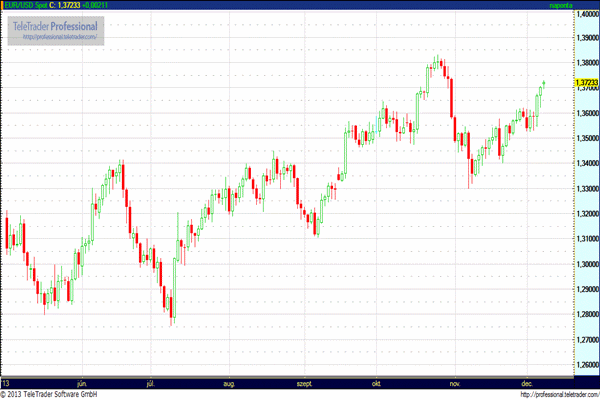Screen dimensions: 600x400
Task: Click the 1,38000 price axis label
Action: point(587,62)
